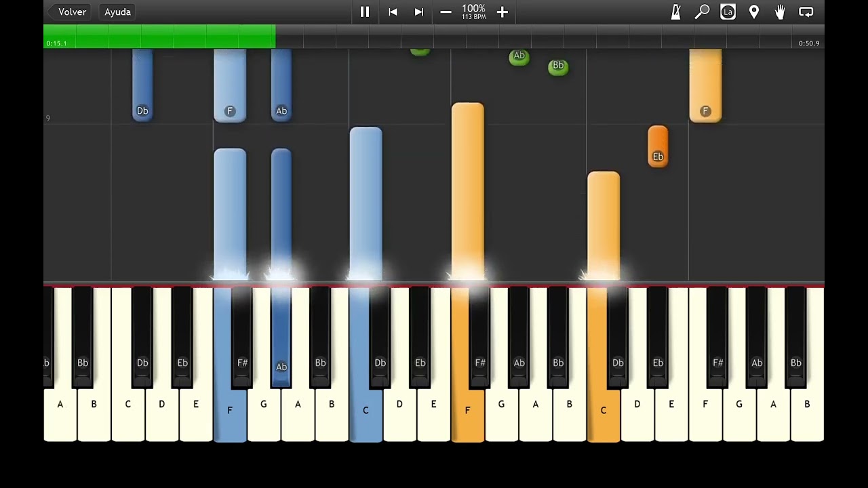
Task: Open the magnifier zoom tool
Action: pyautogui.click(x=702, y=12)
